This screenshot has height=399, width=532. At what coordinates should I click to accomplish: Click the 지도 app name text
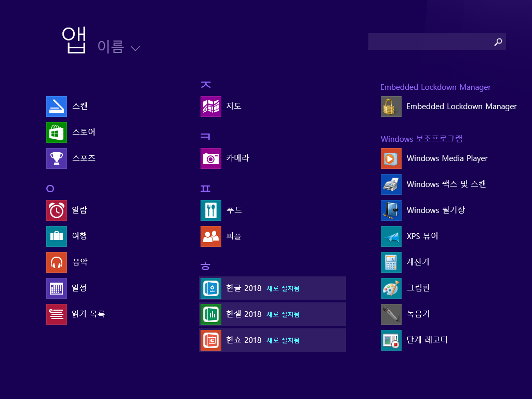(x=234, y=106)
